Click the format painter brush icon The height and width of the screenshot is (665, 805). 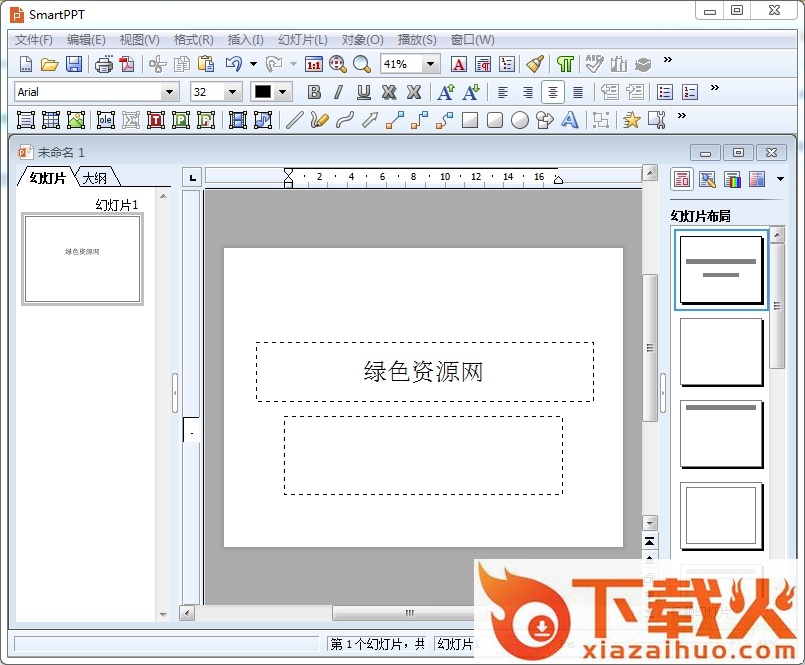(x=535, y=64)
